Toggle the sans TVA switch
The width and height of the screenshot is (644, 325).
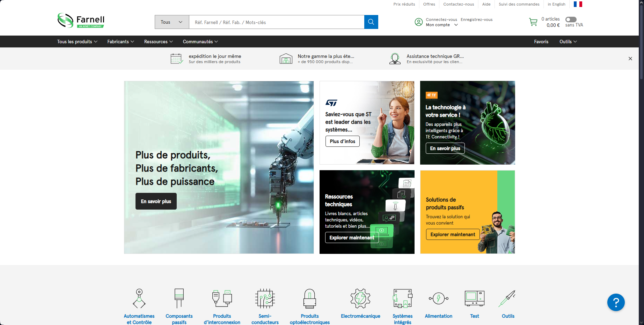(571, 20)
